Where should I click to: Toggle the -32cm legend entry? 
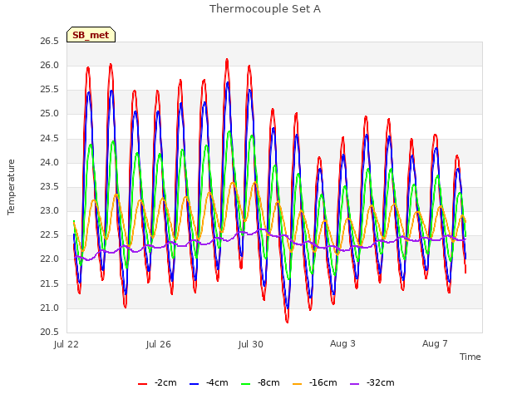click(372, 382)
